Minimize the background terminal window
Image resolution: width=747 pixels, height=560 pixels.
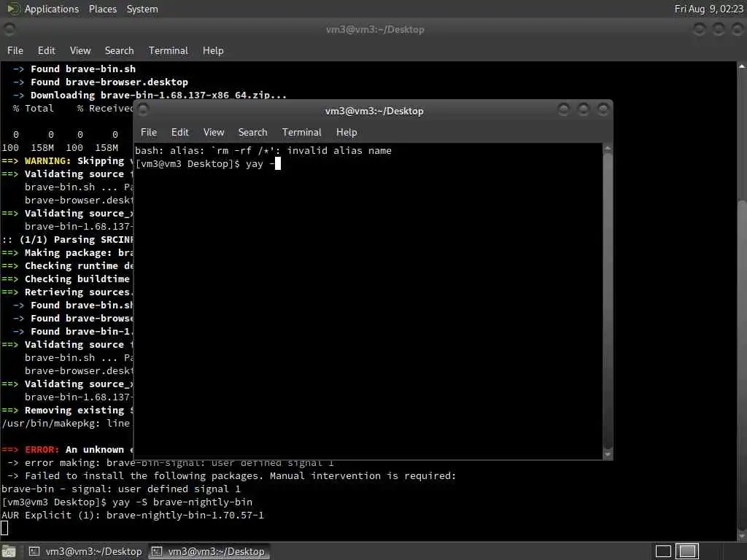[x=699, y=29]
